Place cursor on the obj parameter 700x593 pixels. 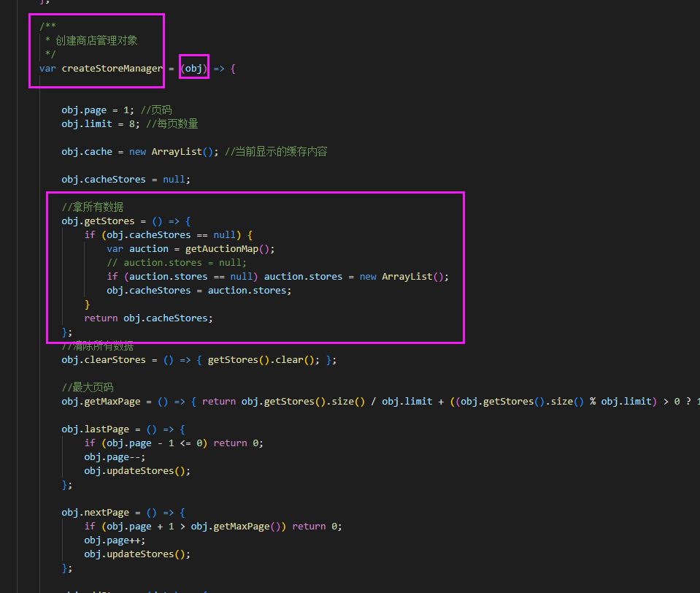(193, 69)
